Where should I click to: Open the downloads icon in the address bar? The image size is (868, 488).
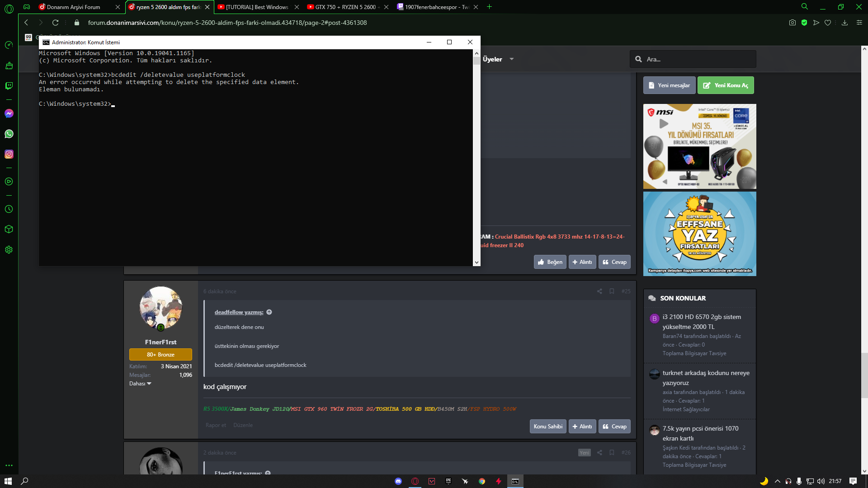(844, 23)
